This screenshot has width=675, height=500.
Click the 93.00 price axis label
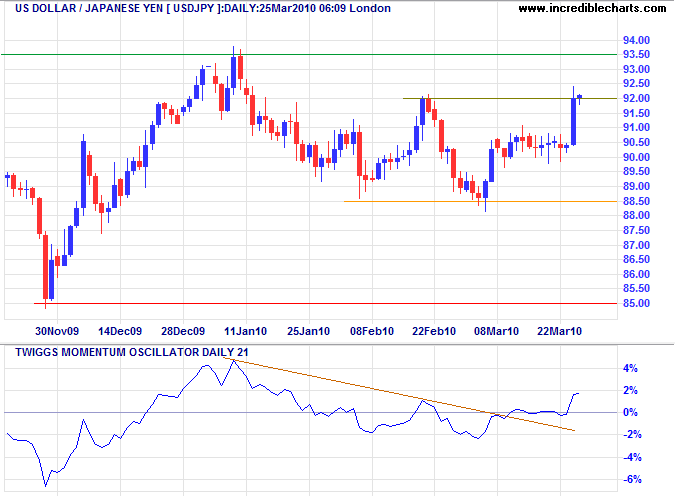coord(636,69)
